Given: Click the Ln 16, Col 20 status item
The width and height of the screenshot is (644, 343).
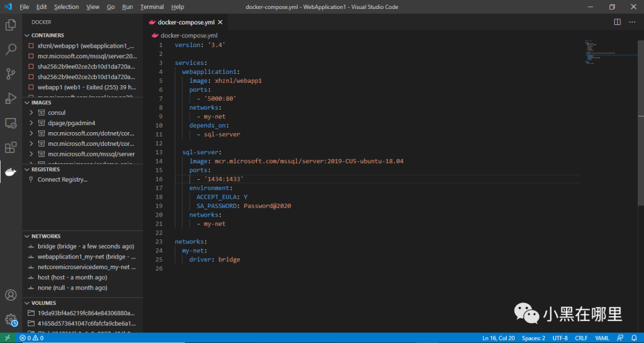Looking at the screenshot, I should click(x=499, y=338).
